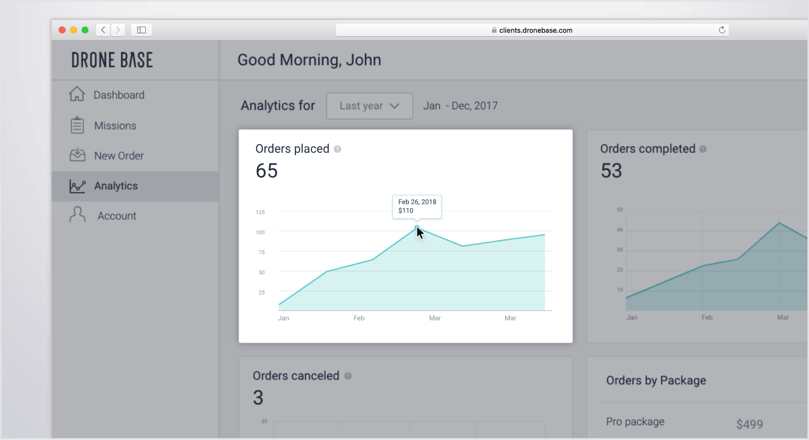Click help icon beside Orders completed
The width and height of the screenshot is (809, 440).
coord(703,149)
